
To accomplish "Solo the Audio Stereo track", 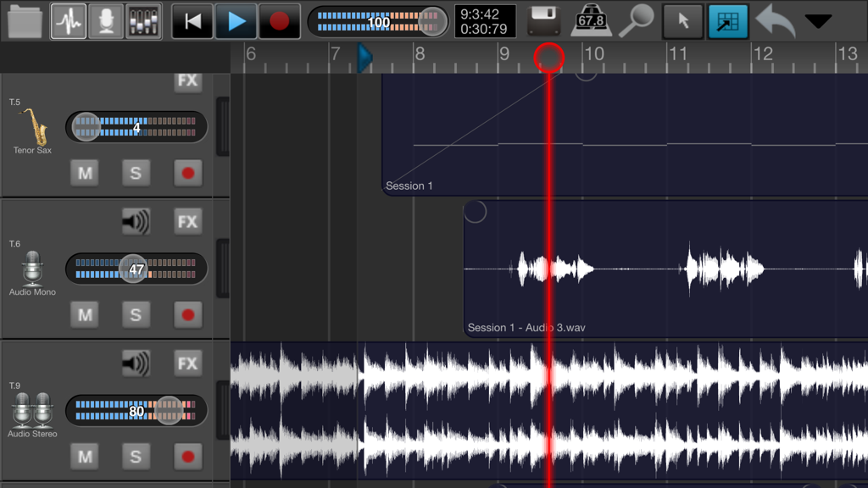I will coord(136,456).
